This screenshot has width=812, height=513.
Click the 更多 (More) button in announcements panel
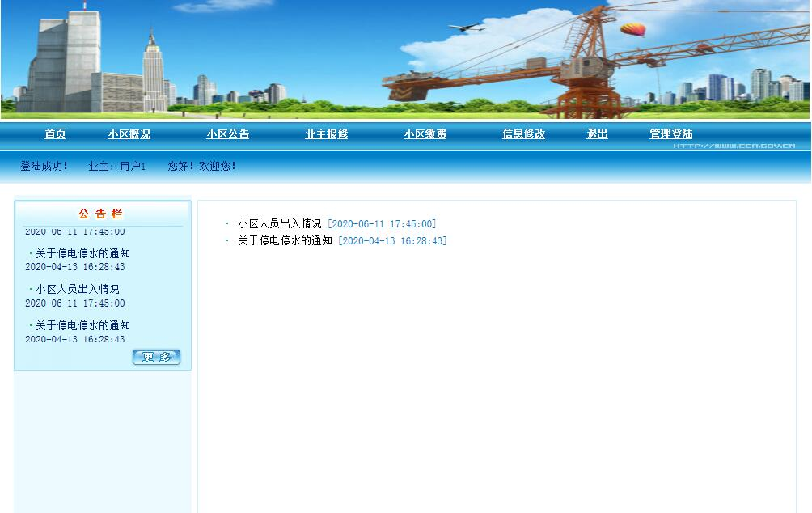pyautogui.click(x=156, y=357)
